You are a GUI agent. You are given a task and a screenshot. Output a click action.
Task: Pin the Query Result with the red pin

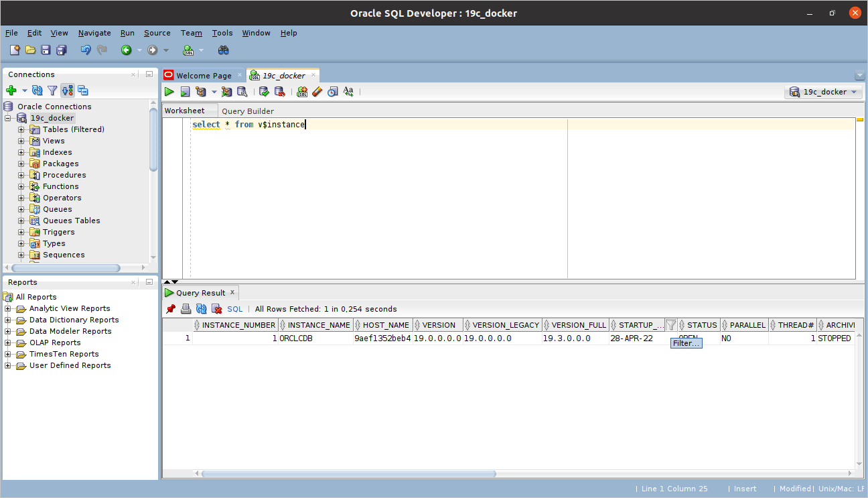point(170,308)
